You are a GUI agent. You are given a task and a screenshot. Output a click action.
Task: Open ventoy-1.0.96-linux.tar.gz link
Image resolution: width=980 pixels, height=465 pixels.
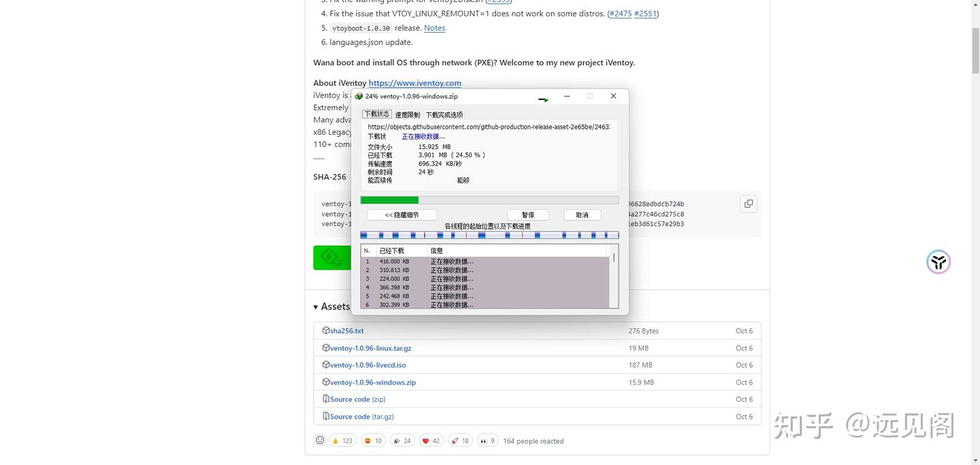click(371, 348)
